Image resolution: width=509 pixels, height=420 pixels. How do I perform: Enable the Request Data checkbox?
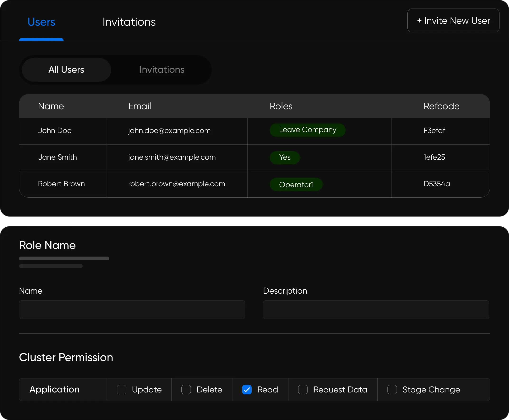pyautogui.click(x=303, y=390)
